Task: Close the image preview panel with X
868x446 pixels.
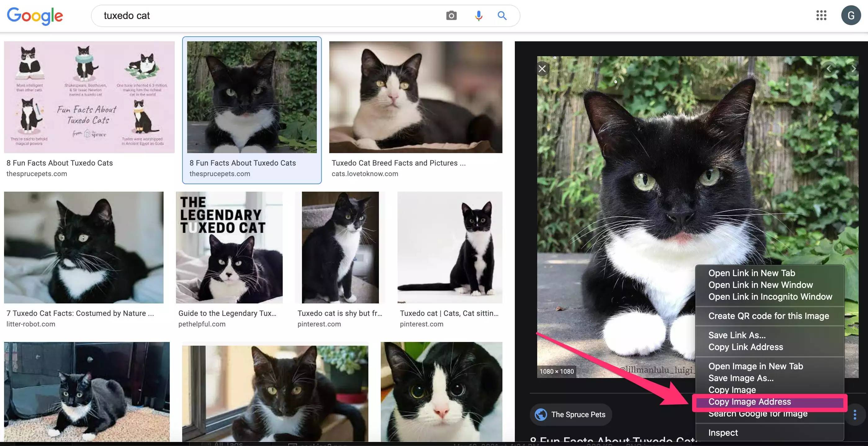Action: point(542,69)
